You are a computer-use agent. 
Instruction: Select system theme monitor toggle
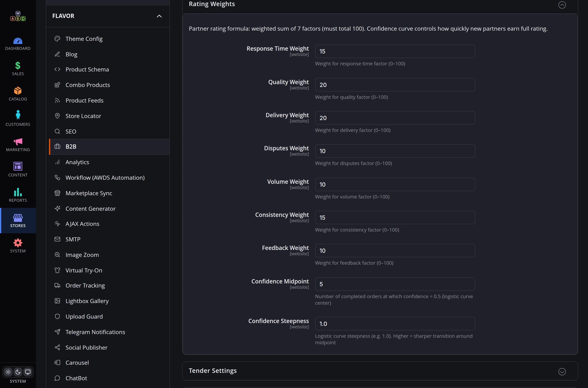[28, 372]
